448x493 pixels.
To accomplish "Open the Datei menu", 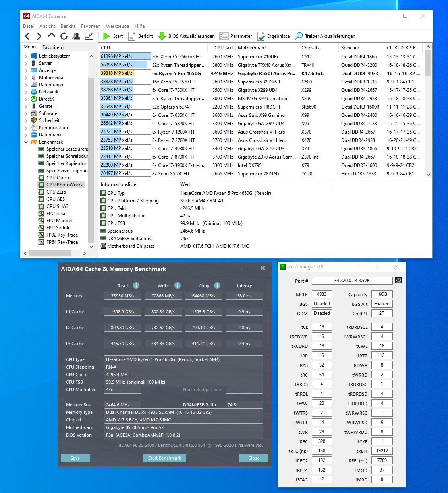I will pos(28,26).
